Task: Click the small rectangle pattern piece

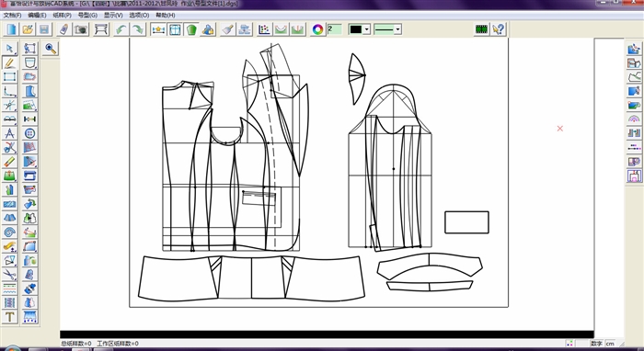Action: [466, 222]
